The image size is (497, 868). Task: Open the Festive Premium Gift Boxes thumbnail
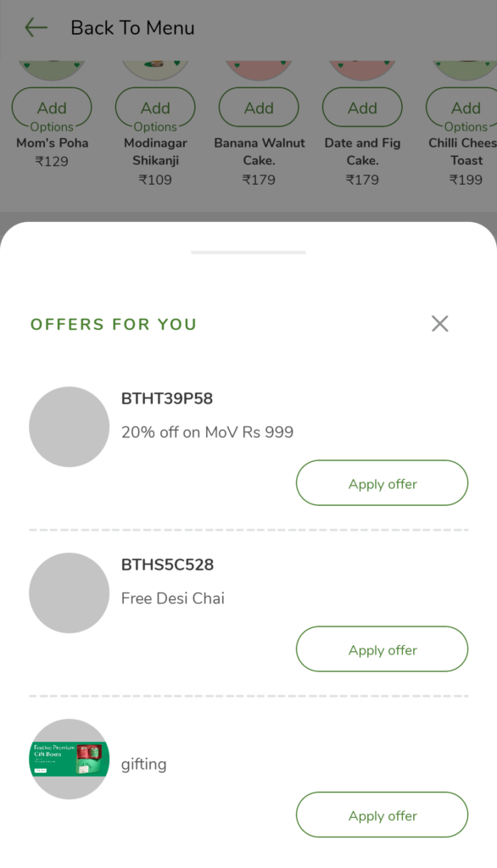pos(70,759)
